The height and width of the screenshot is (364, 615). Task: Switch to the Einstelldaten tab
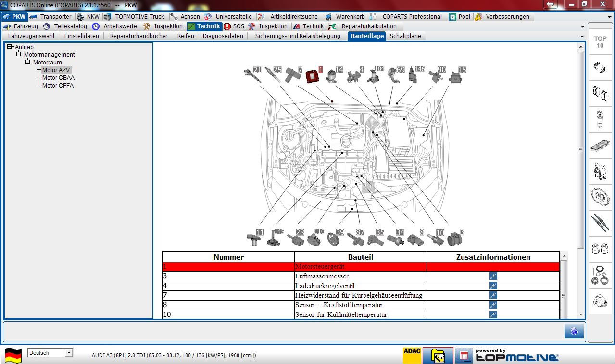coord(82,36)
